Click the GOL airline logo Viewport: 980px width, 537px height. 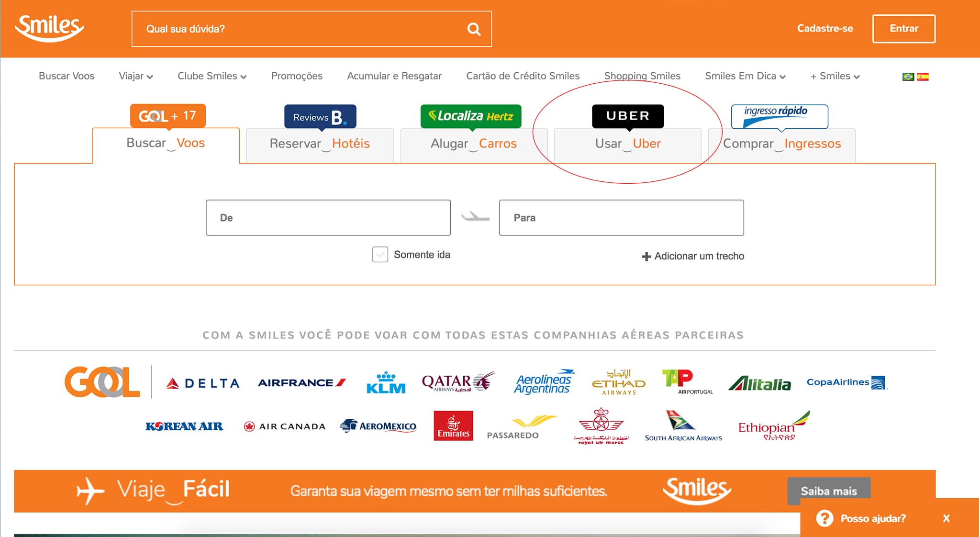(x=102, y=382)
